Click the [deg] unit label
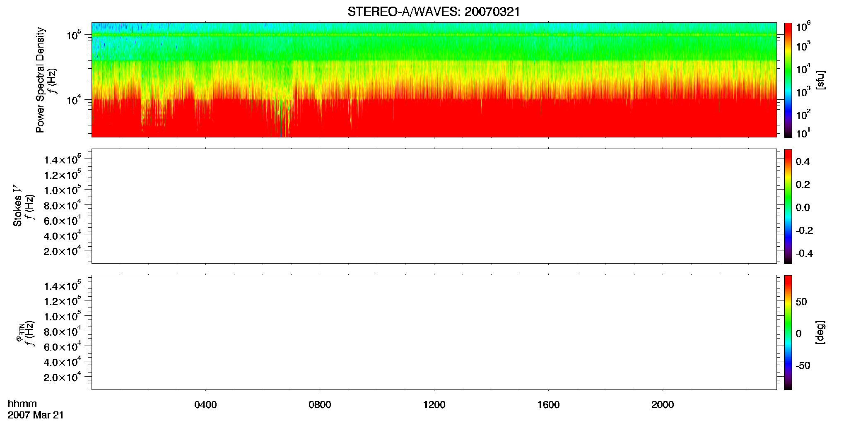Viewport: 868px width, 447px height. (820, 332)
